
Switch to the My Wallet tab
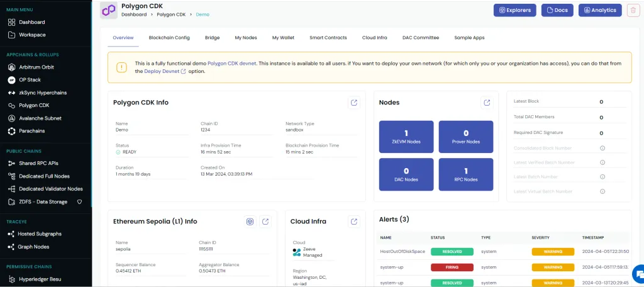[x=284, y=38]
